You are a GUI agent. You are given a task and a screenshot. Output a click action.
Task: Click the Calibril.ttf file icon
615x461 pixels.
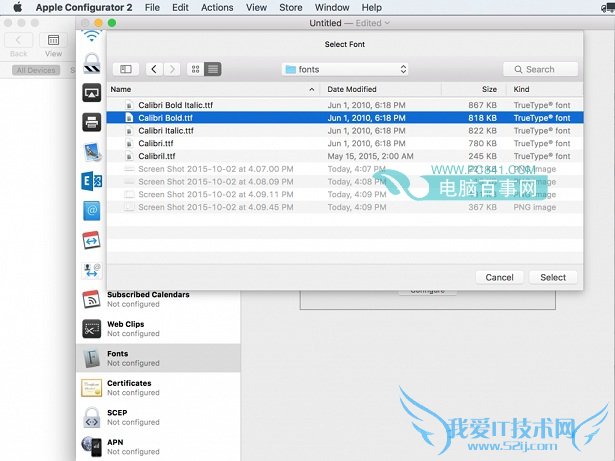point(129,156)
